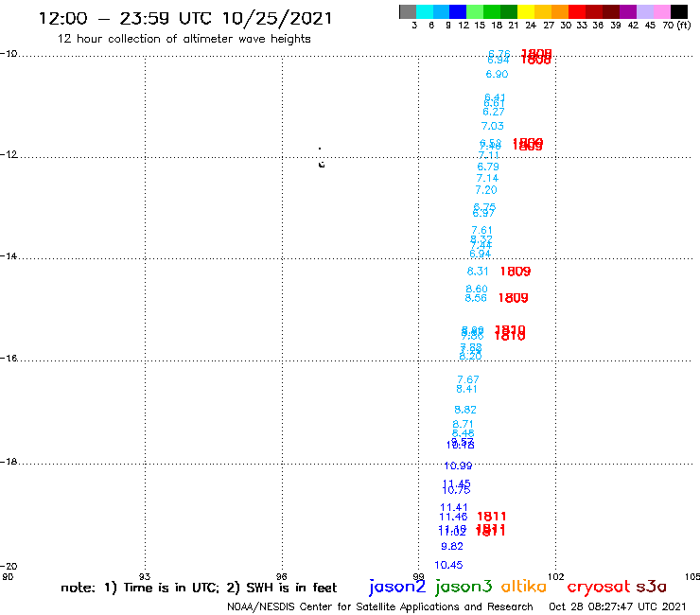Click the 10.45 wave height value
700x615 pixels.
[448, 565]
